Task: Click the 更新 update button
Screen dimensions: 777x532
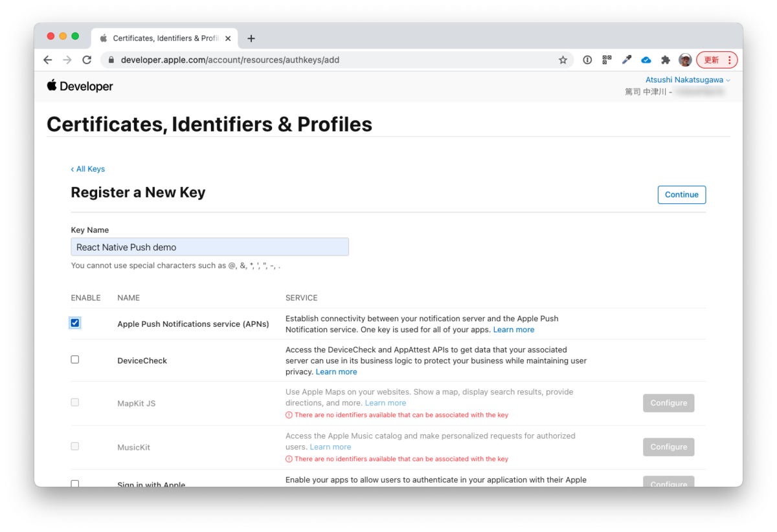Action: pos(717,60)
